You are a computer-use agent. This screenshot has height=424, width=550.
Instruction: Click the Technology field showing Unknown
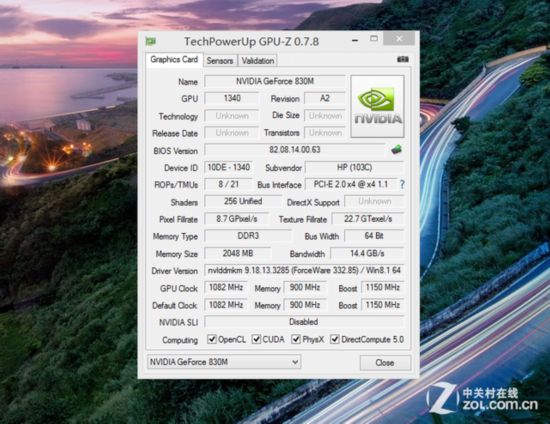[x=232, y=116]
